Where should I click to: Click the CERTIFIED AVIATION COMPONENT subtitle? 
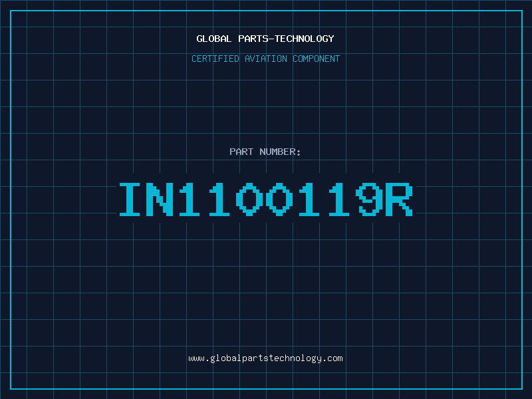point(265,59)
